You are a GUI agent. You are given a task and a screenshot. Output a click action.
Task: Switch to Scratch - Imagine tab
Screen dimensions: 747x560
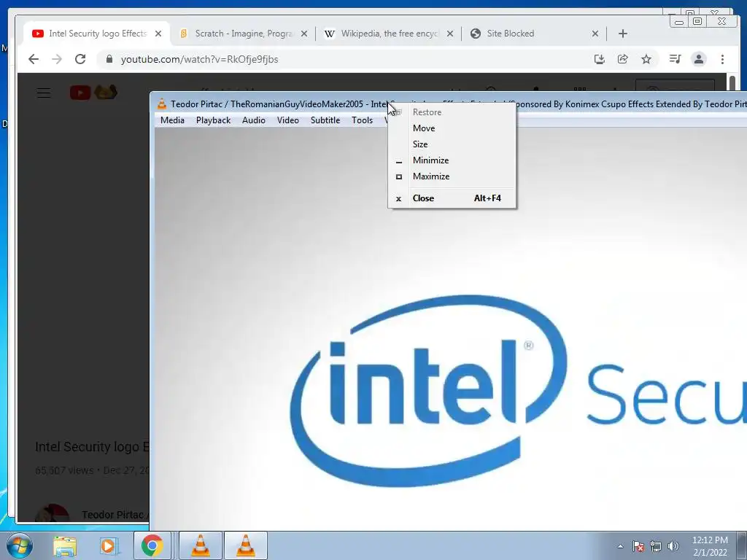pyautogui.click(x=243, y=34)
